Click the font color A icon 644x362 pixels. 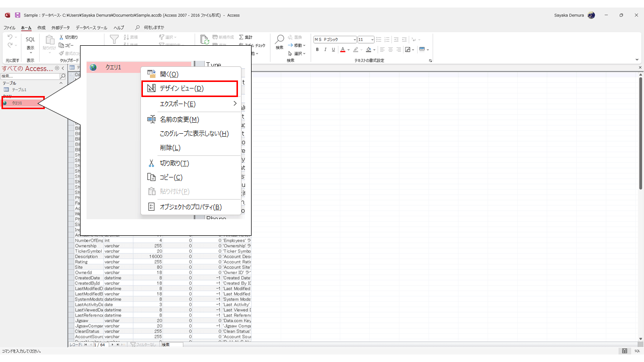(x=342, y=49)
